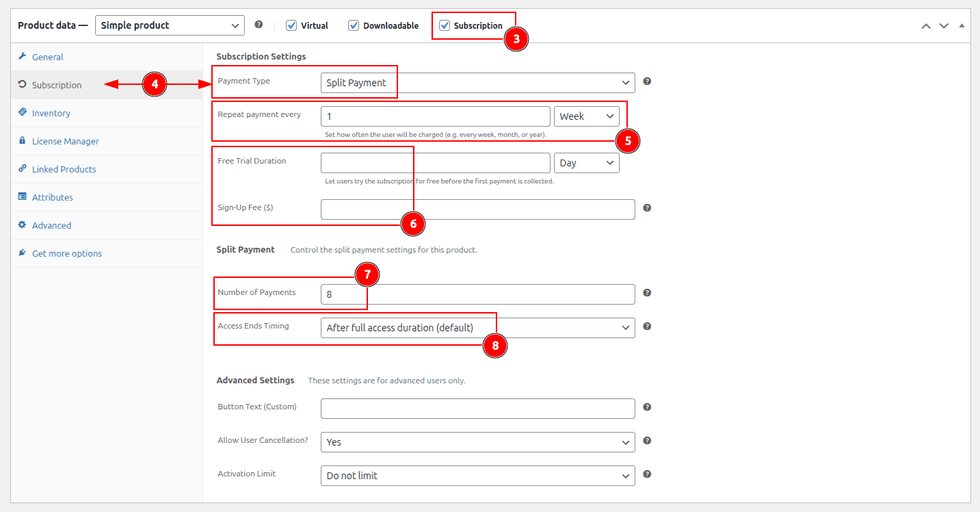Image resolution: width=980 pixels, height=512 pixels.
Task: Click help icon next to Payment Type
Action: (x=647, y=81)
